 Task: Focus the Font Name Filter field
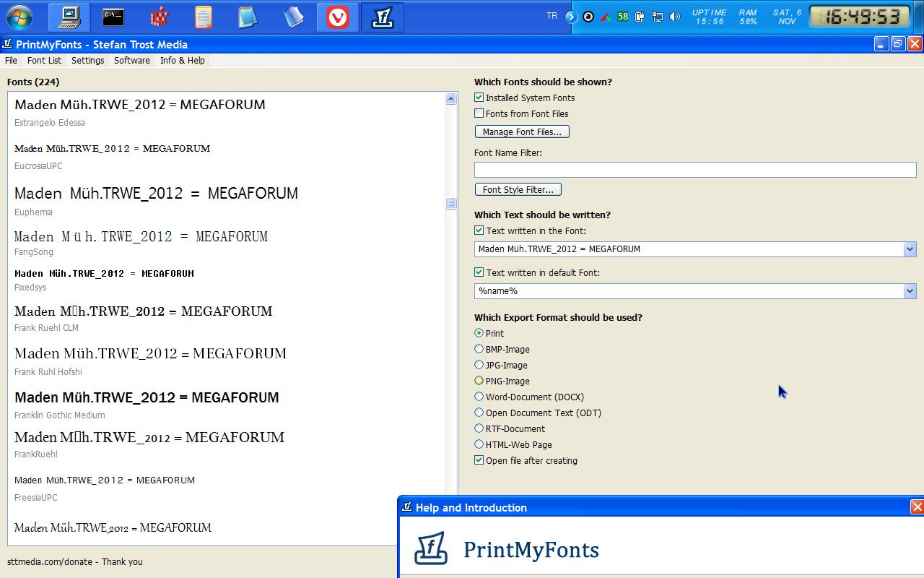pyautogui.click(x=695, y=169)
